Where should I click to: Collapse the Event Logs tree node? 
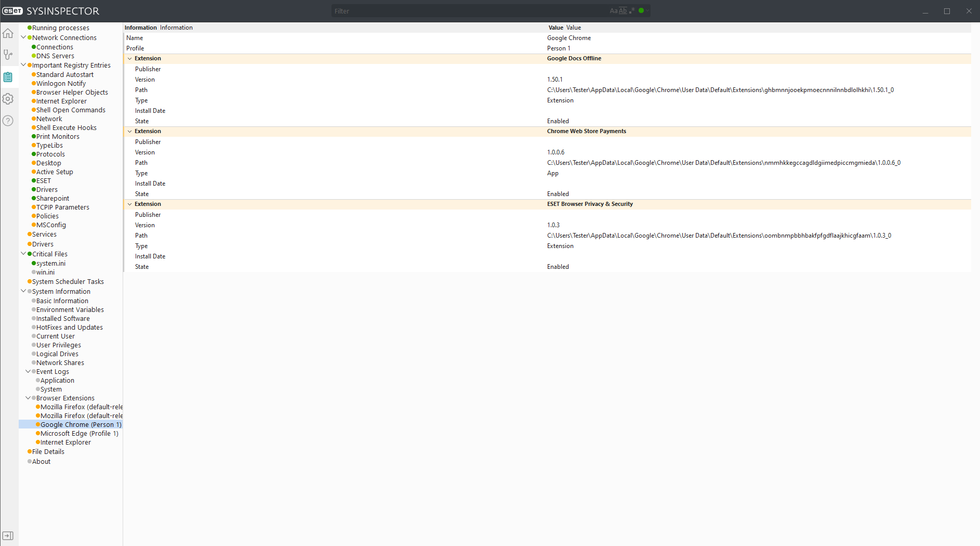[x=28, y=371]
